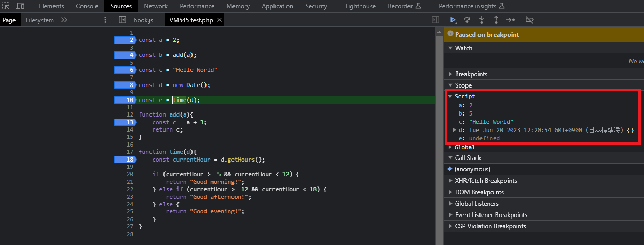Click the Step arrow-with-dot debugger icon
644x245 pixels.
tap(511, 20)
